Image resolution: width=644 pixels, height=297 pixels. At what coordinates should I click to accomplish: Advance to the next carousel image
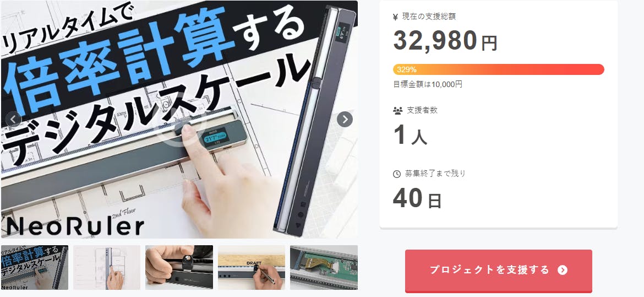coord(345,119)
